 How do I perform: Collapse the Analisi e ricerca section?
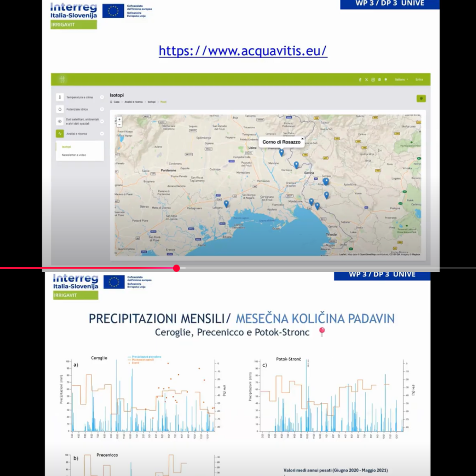(102, 134)
